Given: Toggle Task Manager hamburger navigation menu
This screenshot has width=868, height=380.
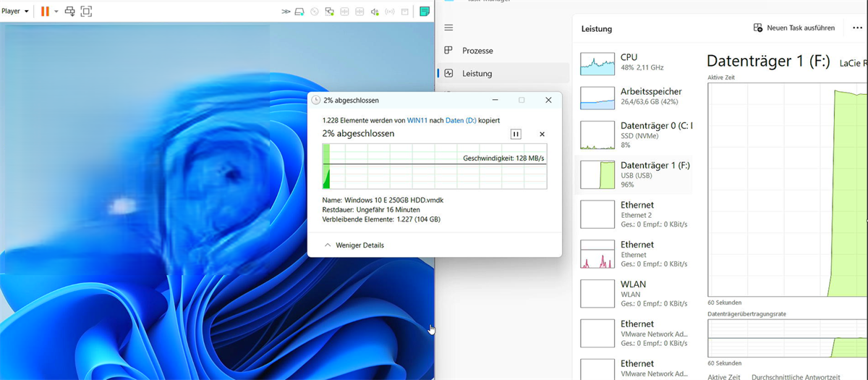Looking at the screenshot, I should point(448,28).
